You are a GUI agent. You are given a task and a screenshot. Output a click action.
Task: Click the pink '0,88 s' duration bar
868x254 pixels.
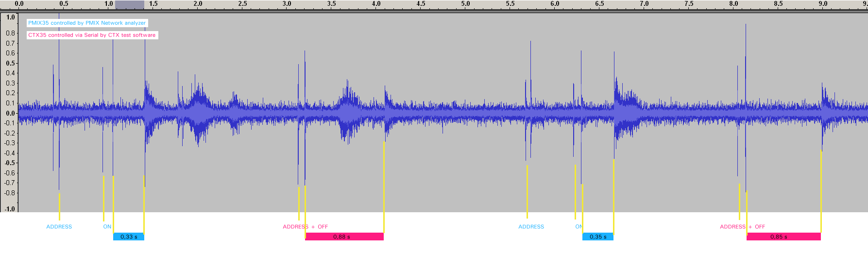[x=344, y=237]
